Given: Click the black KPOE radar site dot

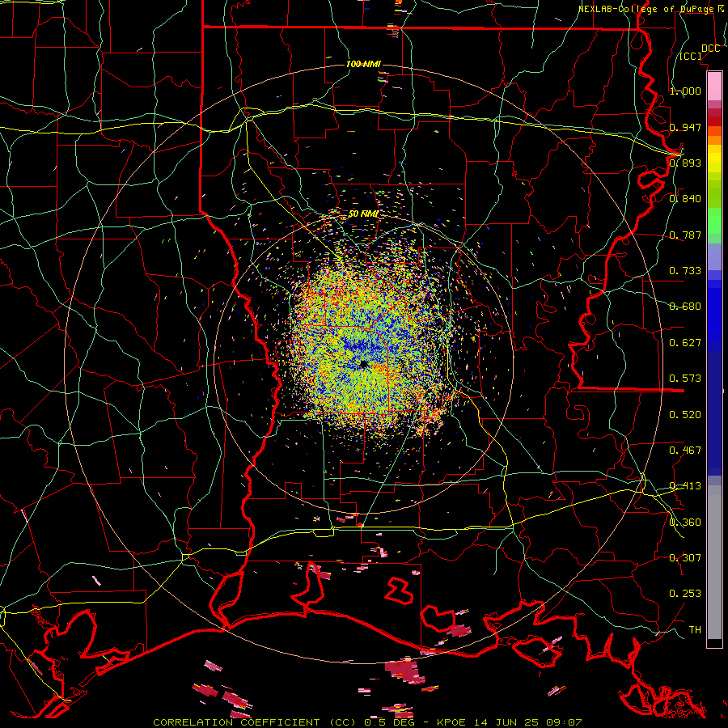Looking at the screenshot, I should [x=364, y=365].
